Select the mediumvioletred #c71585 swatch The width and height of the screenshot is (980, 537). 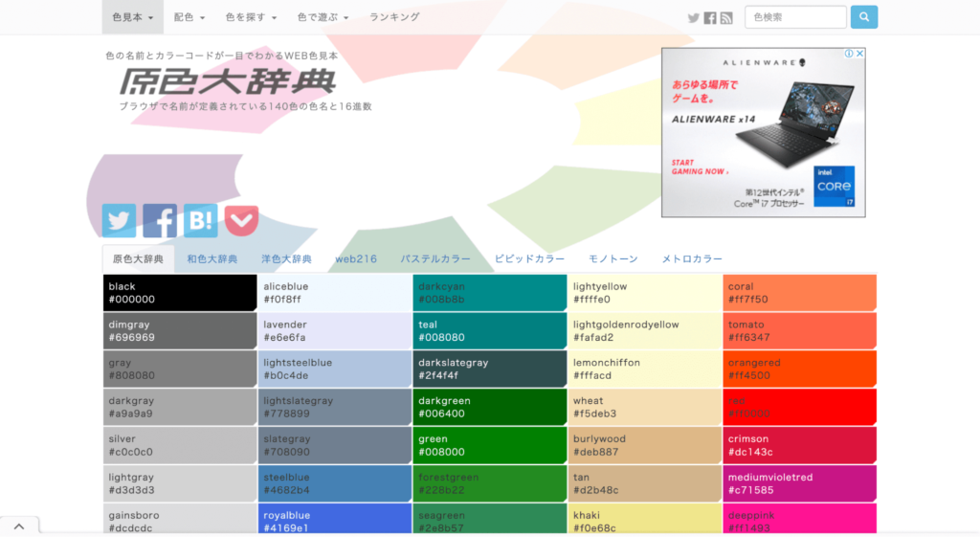799,483
